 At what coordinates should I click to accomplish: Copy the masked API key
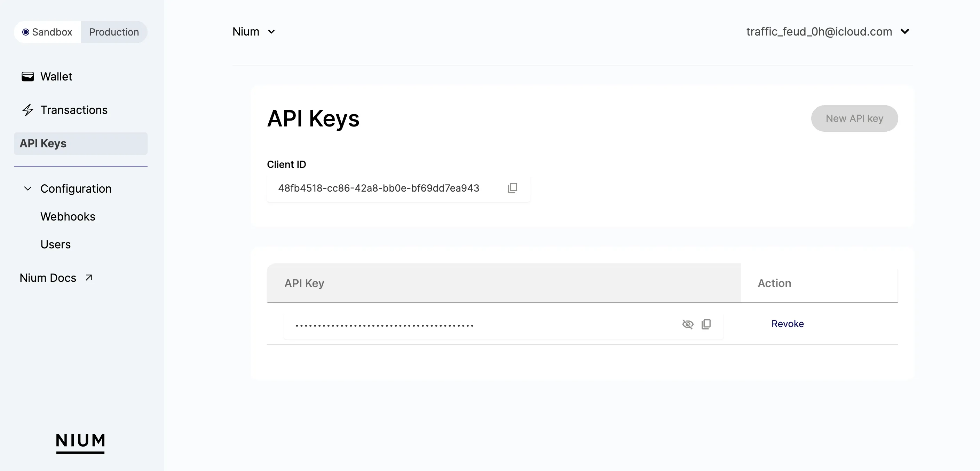click(x=706, y=324)
